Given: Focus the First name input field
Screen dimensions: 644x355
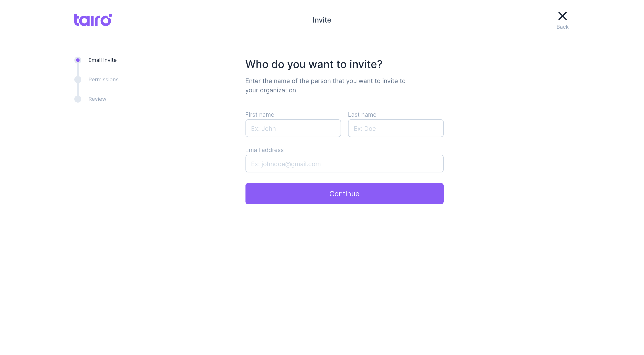Looking at the screenshot, I should [293, 128].
